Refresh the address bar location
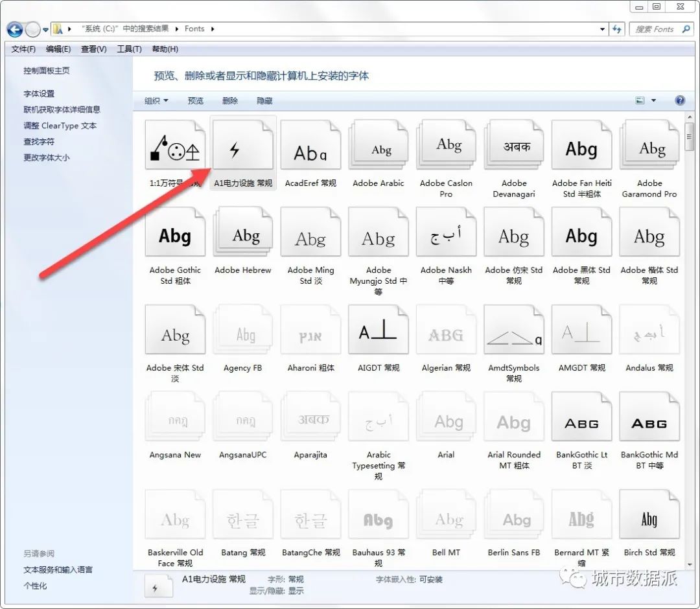 (x=617, y=29)
